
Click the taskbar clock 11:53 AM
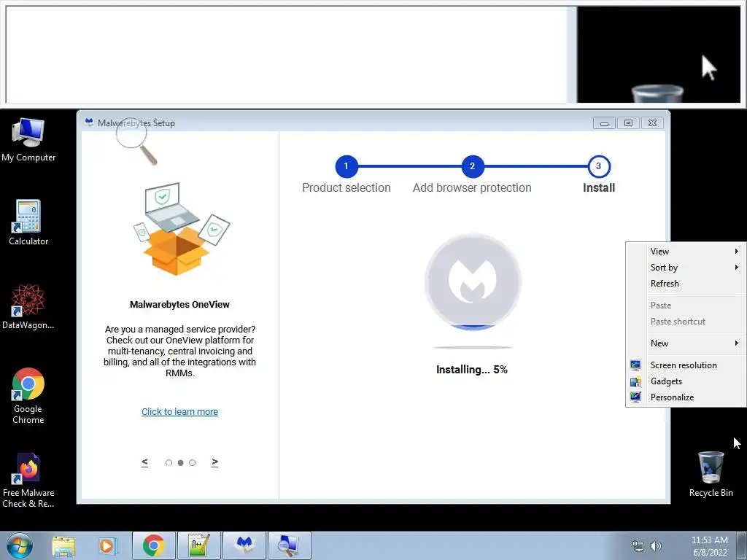pos(709,540)
